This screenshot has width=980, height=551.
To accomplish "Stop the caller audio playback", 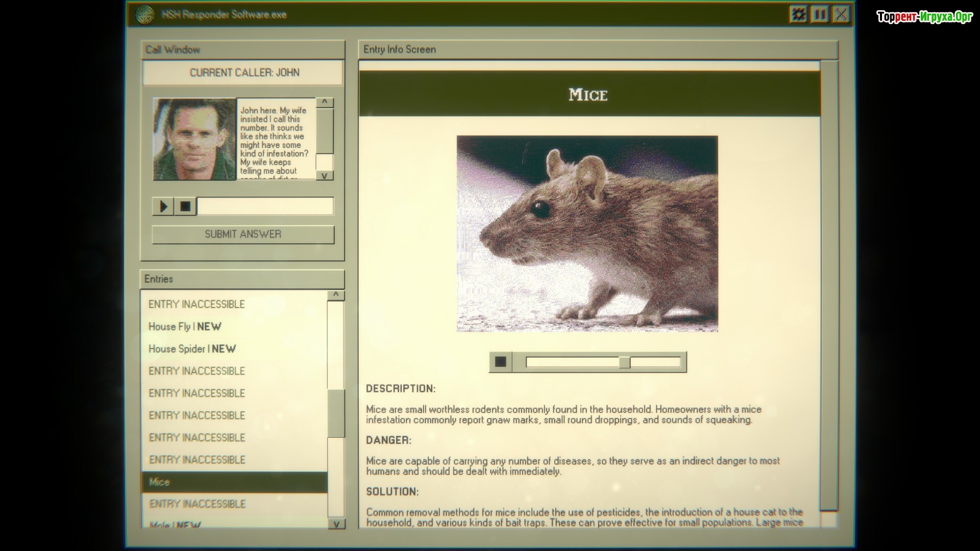I will pyautogui.click(x=185, y=207).
